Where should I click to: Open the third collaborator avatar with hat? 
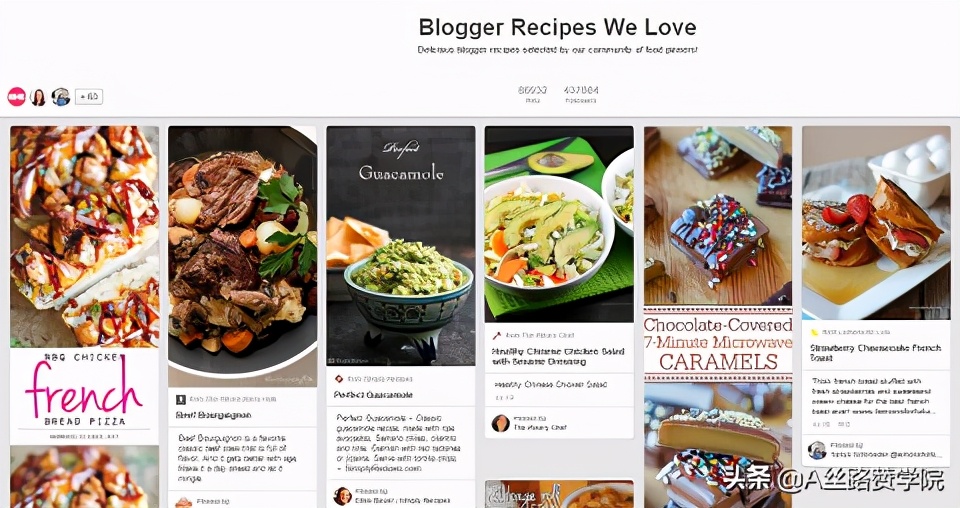click(61, 97)
